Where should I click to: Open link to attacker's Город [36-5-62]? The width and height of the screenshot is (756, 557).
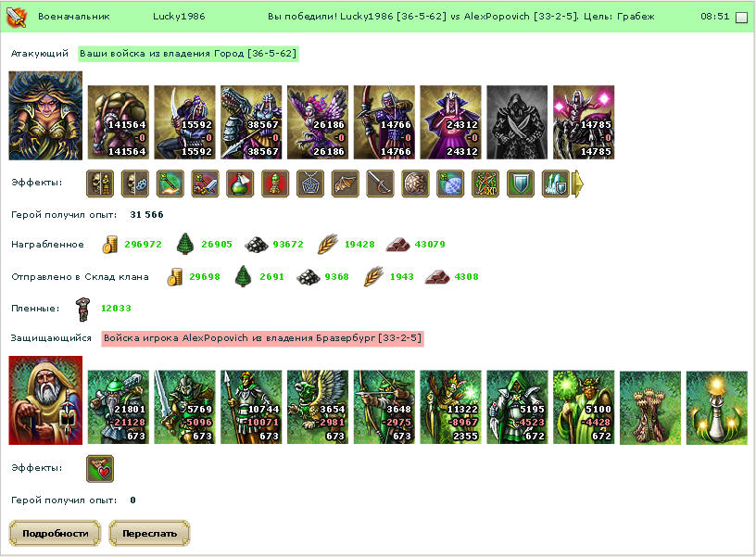point(188,54)
